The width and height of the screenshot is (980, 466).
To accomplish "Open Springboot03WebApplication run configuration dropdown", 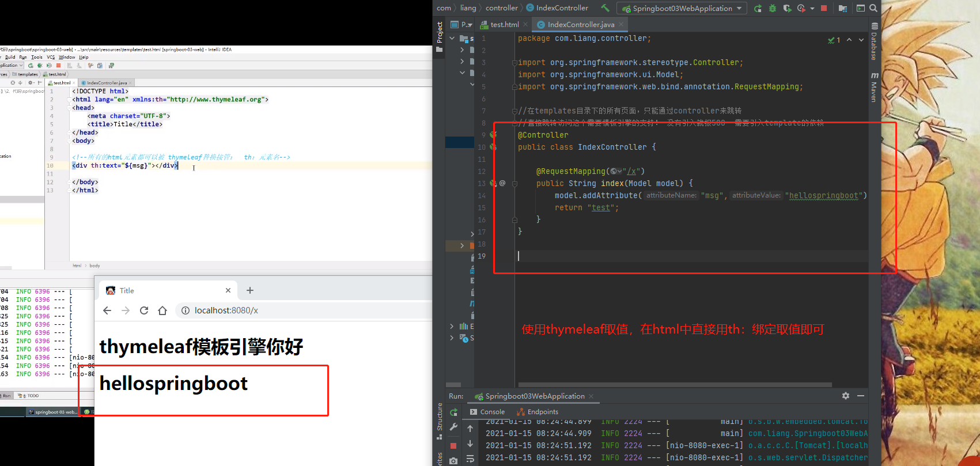I will [x=682, y=8].
